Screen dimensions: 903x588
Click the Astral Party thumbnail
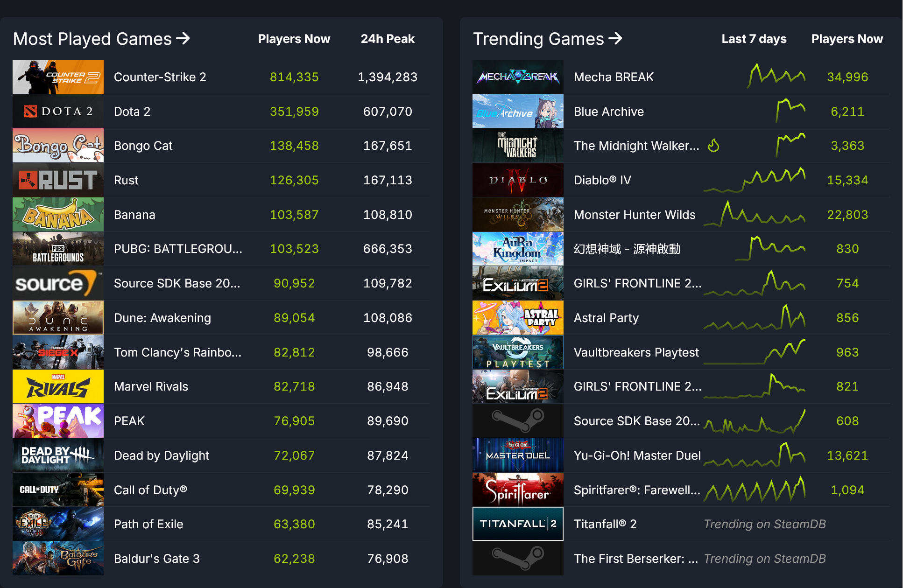click(518, 318)
